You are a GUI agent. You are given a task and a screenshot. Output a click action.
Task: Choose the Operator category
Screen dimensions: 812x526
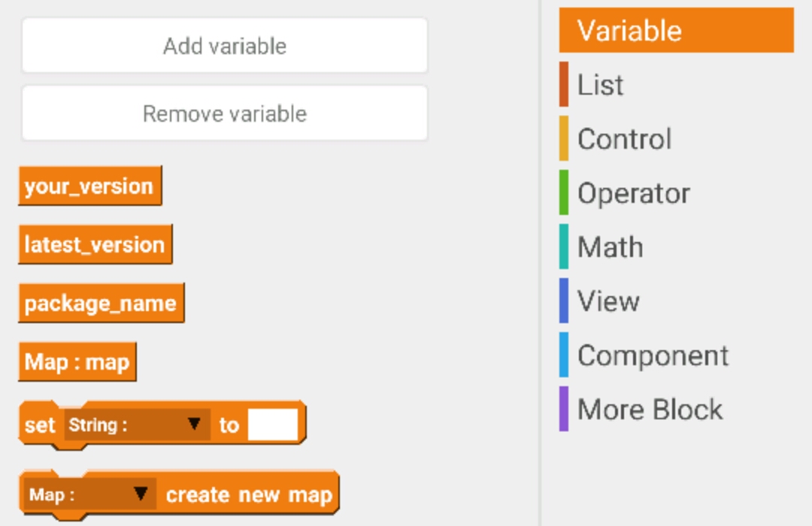[x=633, y=193]
